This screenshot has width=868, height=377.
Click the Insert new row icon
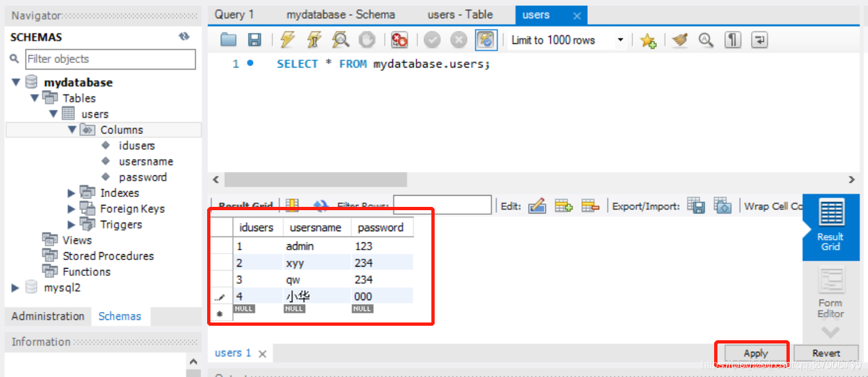pos(564,206)
